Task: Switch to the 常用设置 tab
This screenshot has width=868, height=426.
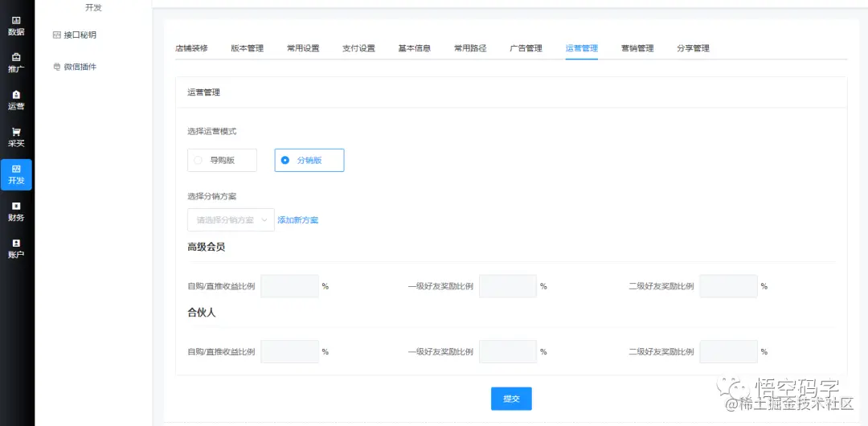Action: point(303,48)
